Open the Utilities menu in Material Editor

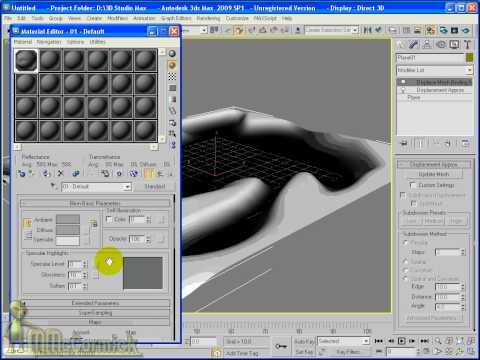pyautogui.click(x=98, y=42)
